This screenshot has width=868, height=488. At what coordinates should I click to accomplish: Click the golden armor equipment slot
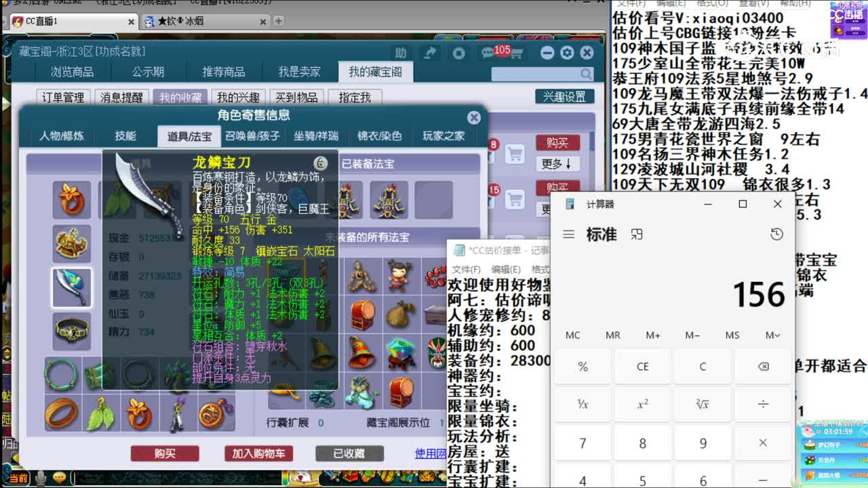[x=71, y=244]
